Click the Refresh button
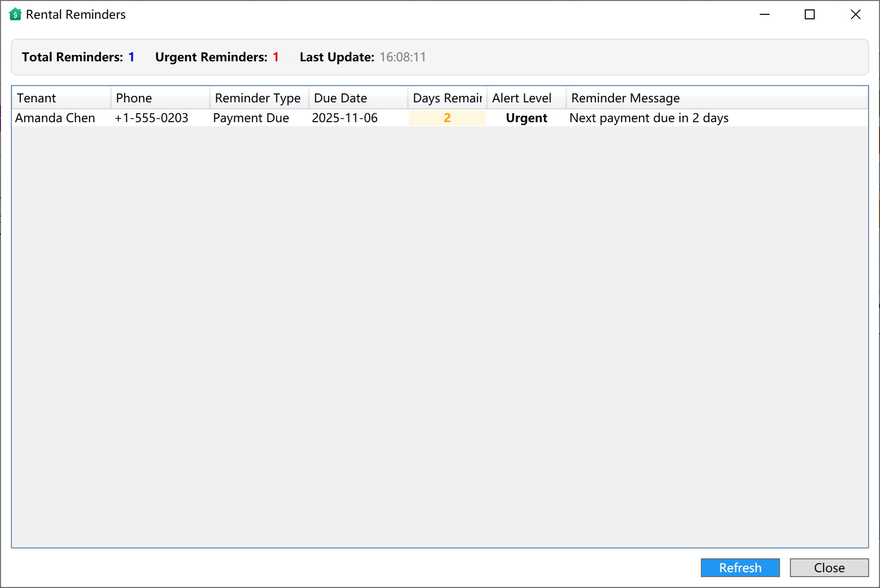 tap(740, 568)
